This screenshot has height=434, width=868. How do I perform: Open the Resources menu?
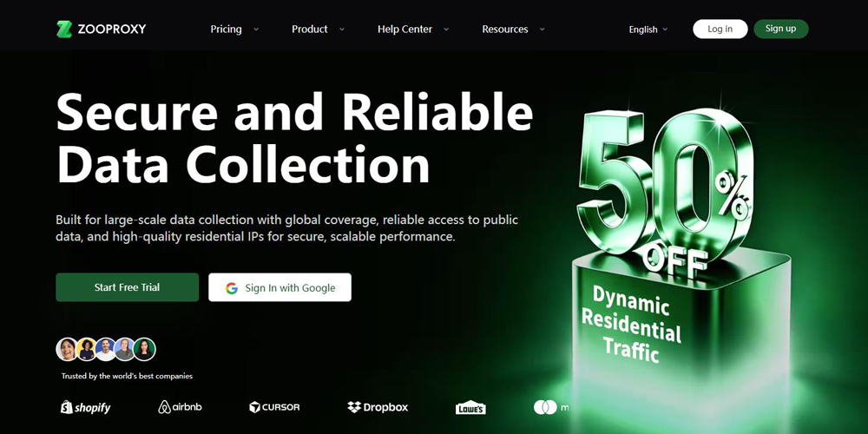505,30
